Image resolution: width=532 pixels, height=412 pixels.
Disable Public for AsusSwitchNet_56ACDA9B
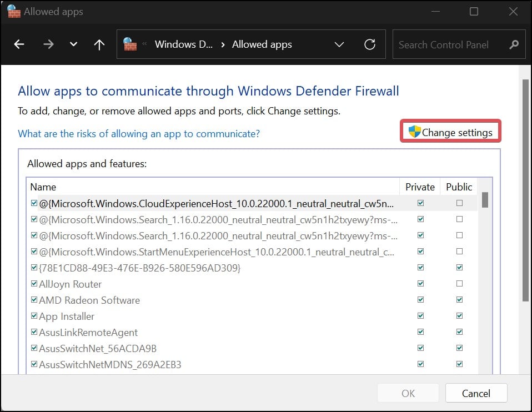(459, 348)
